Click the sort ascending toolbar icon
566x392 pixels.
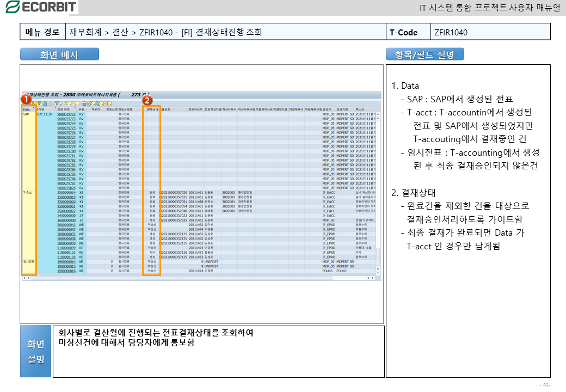pos(33,103)
